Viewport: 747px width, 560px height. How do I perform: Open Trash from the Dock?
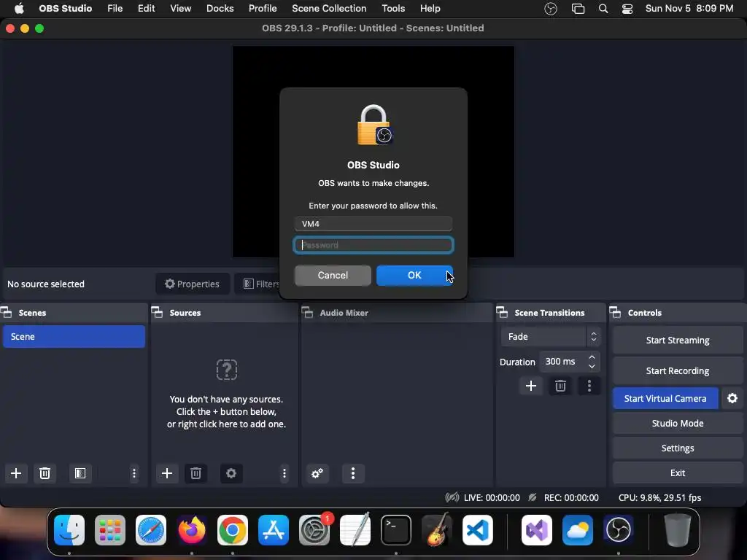pyautogui.click(x=678, y=529)
